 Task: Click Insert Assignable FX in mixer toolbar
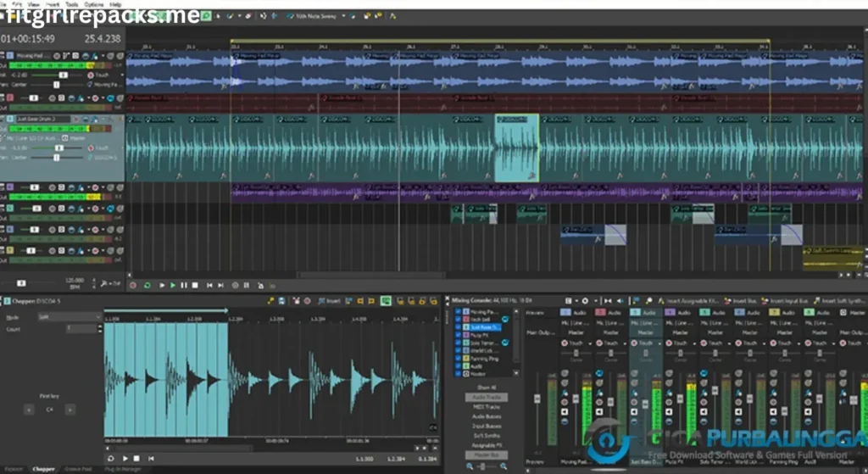tap(688, 301)
